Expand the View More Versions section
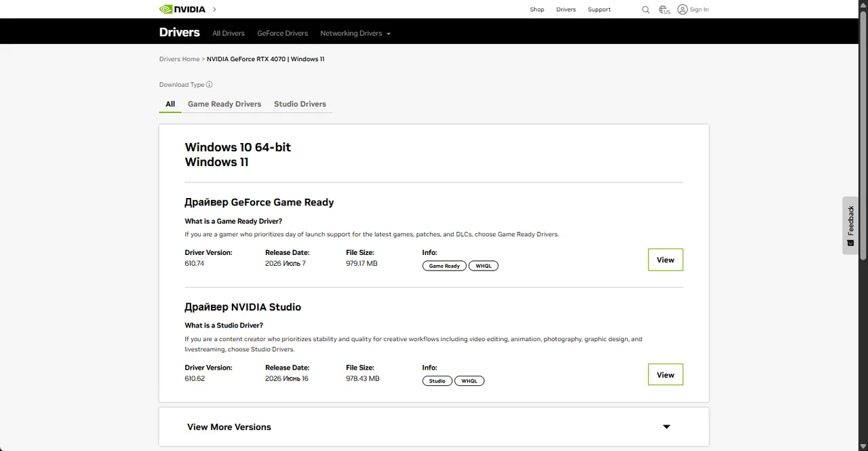Viewport: 868px width, 451px height. (434, 427)
